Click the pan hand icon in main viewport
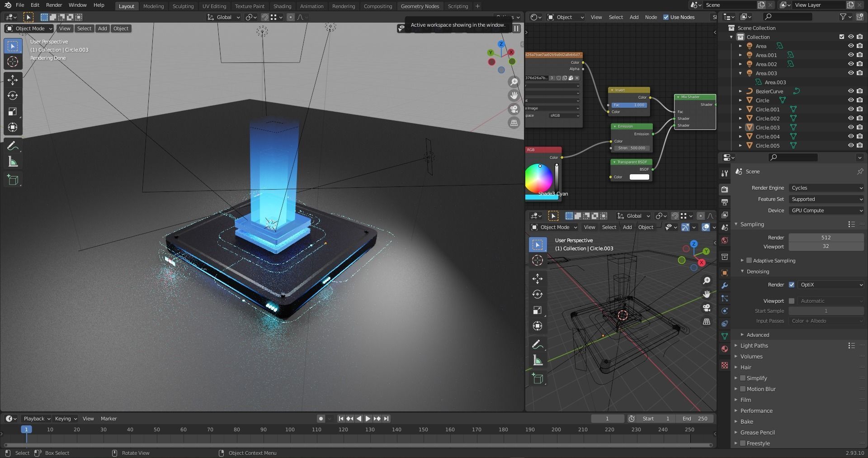The height and width of the screenshot is (458, 868). [x=514, y=95]
